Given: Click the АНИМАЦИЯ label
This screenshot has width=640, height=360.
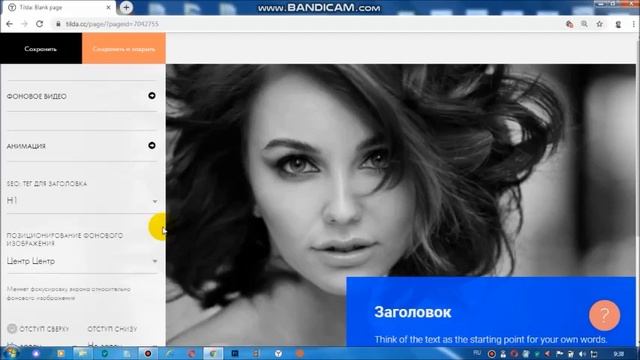Looking at the screenshot, I should [x=26, y=146].
